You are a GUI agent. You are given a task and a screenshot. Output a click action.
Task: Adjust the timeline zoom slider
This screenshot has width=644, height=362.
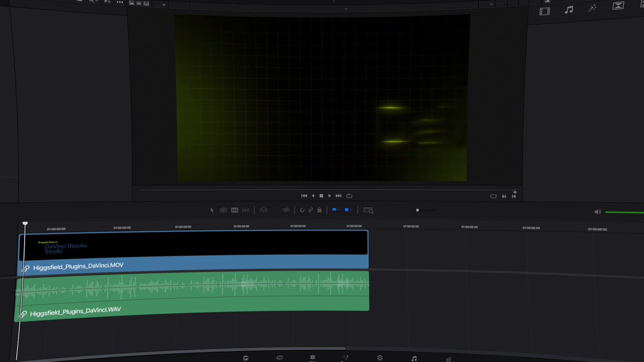[x=426, y=210]
